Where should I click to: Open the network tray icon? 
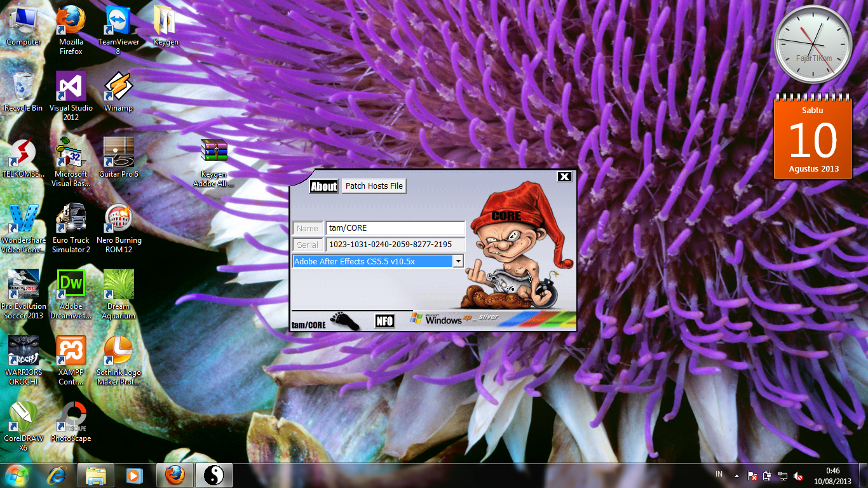click(x=783, y=475)
